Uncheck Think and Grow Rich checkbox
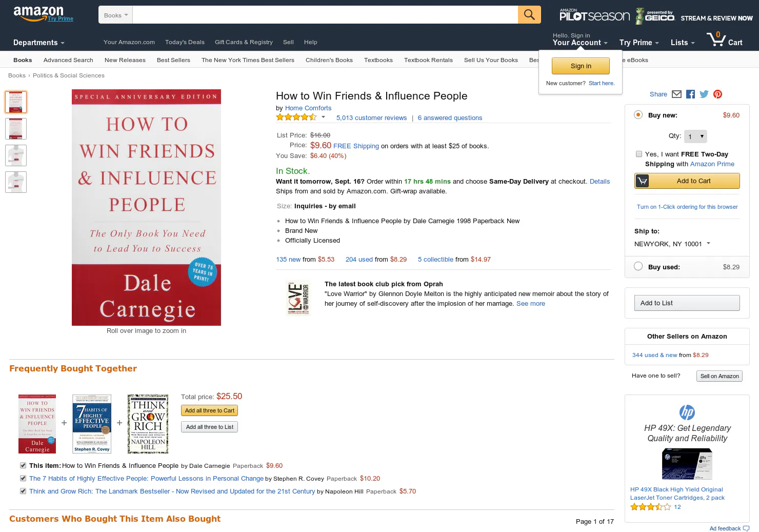The image size is (759, 532). (x=23, y=491)
